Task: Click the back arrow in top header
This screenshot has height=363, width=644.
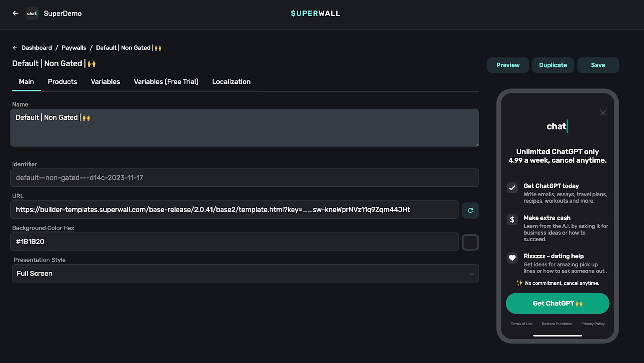Action: pos(16,13)
